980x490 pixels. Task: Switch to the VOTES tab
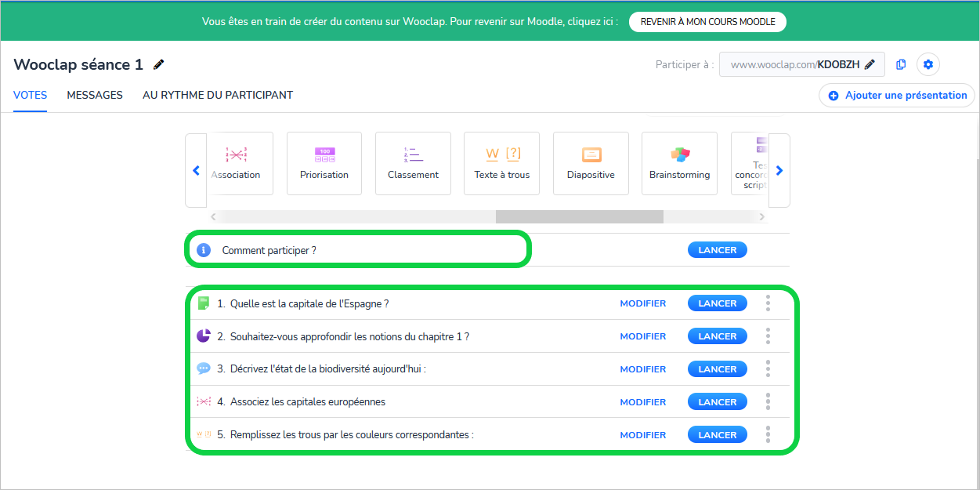tap(30, 96)
